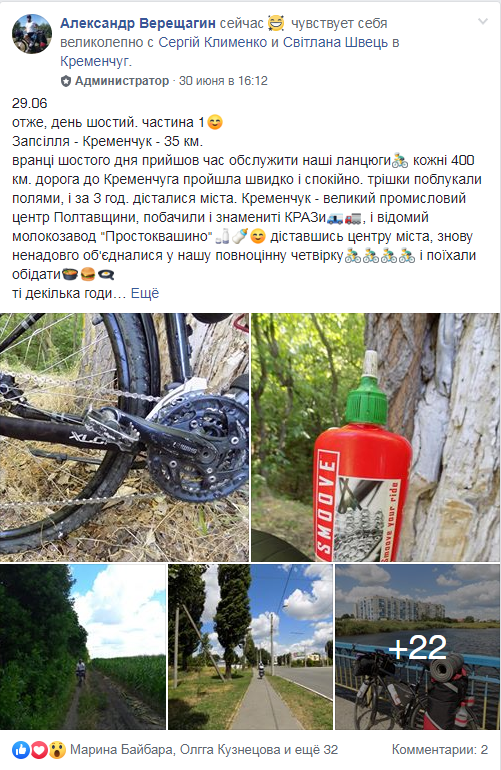Open Александр Верещагин's profile picture
Screen dimensions: 501x770
tap(32, 34)
